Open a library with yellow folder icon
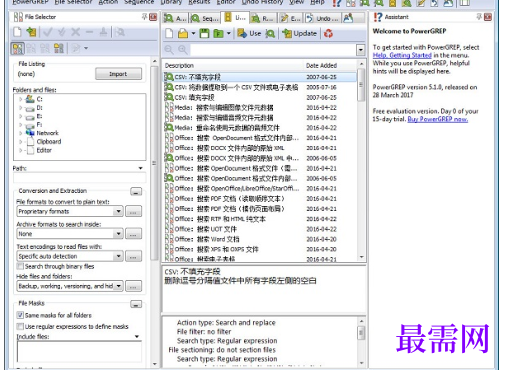Screen dimensions: 508x370 [x=183, y=33]
